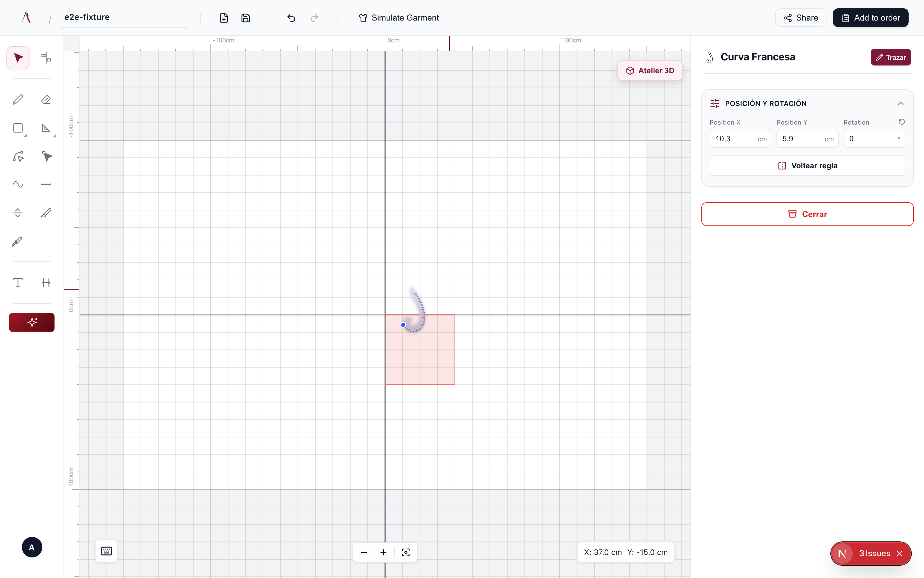Undo the last action
Screen dimensions: 924x578
pos(291,18)
